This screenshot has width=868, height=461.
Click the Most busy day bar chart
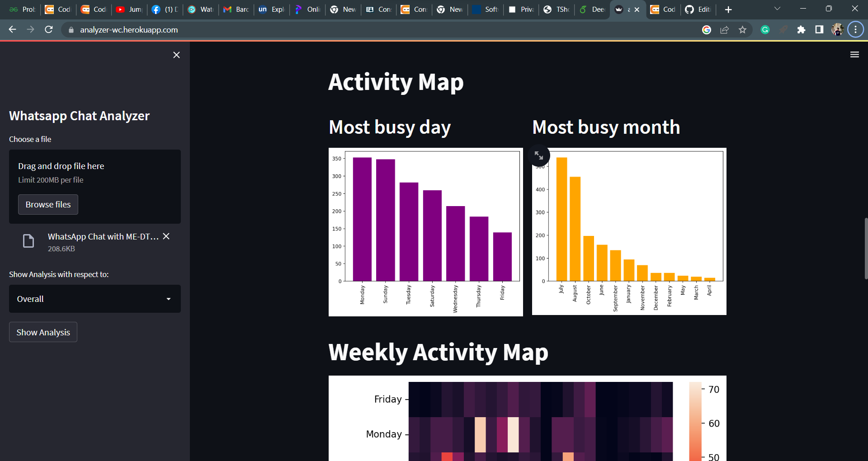point(426,232)
